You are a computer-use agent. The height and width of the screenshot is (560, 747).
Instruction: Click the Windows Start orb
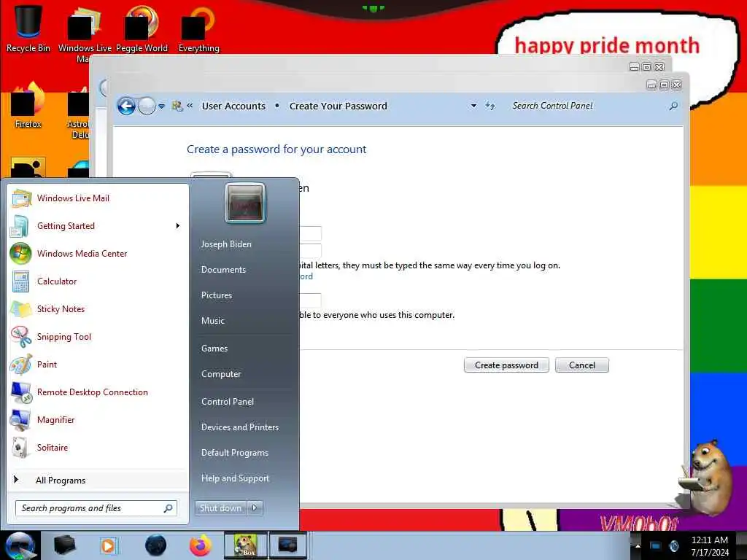[x=20, y=545]
